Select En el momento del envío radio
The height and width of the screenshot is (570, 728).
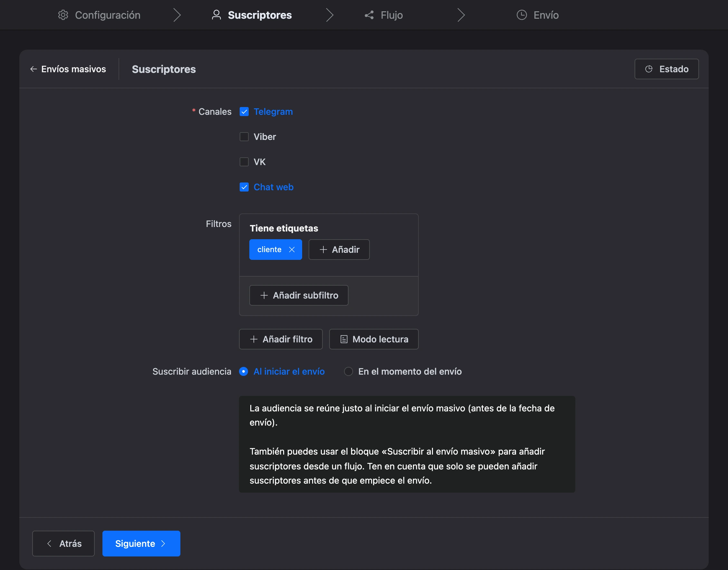[349, 371]
